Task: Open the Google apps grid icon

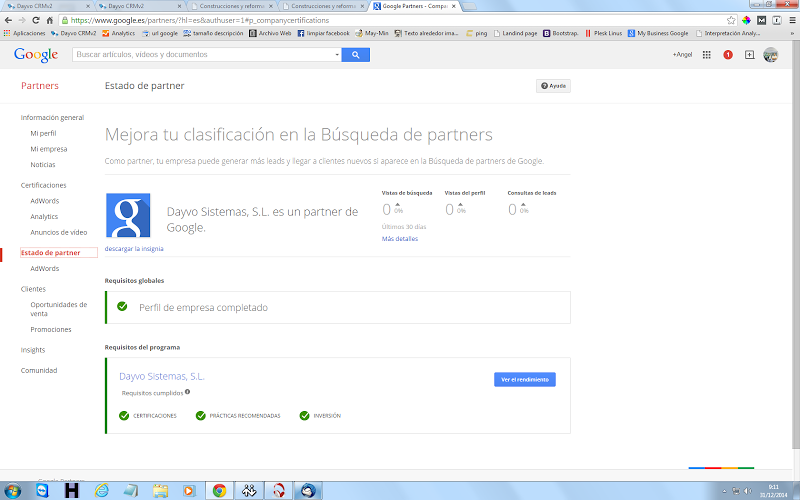Action: (x=707, y=55)
